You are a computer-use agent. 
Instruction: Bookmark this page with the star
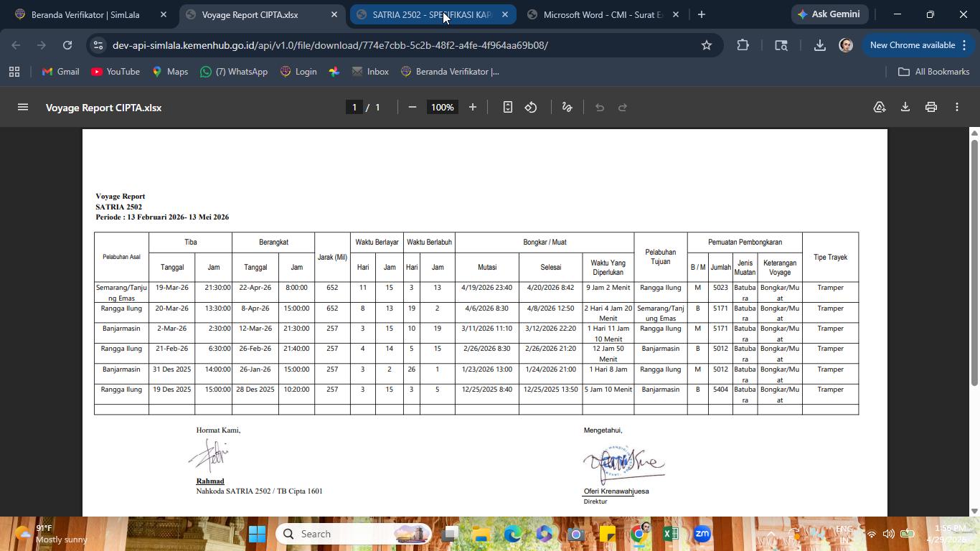pos(707,45)
